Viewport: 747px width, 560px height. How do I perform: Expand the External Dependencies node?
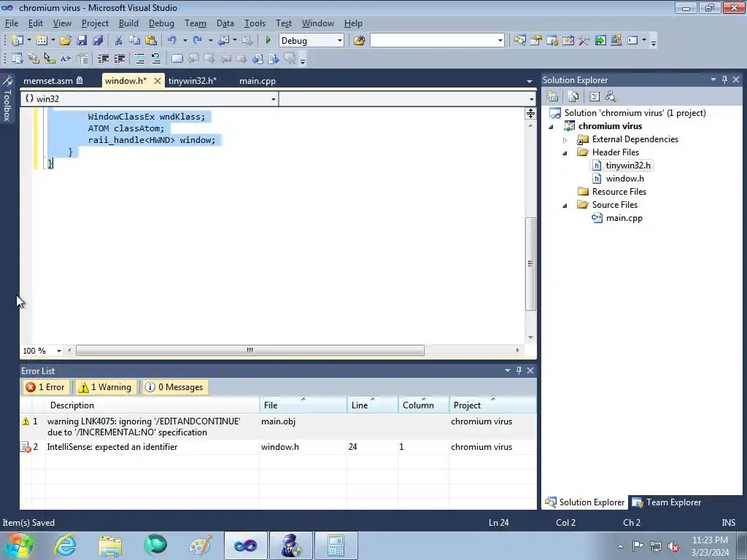click(565, 139)
